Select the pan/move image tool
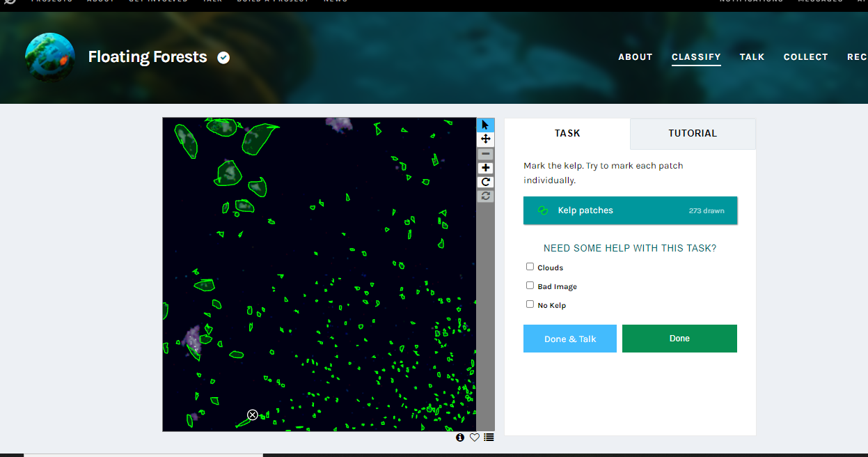This screenshot has width=868, height=457. [x=485, y=139]
